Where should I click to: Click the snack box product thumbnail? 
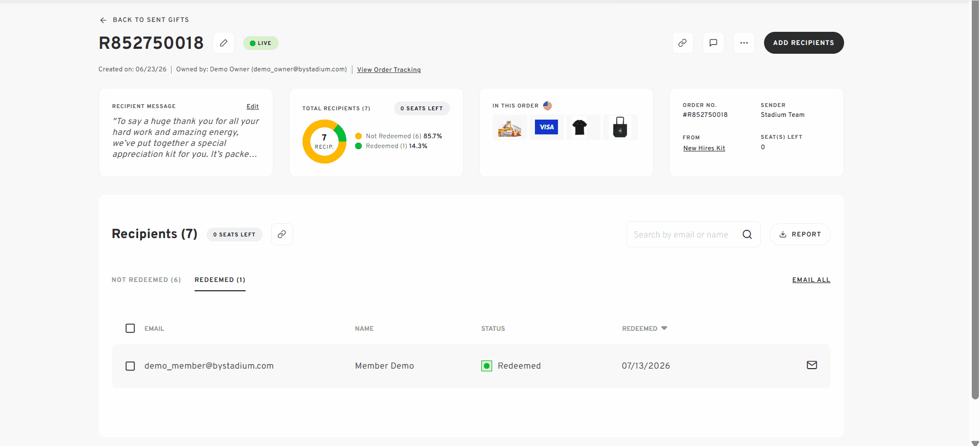click(510, 127)
